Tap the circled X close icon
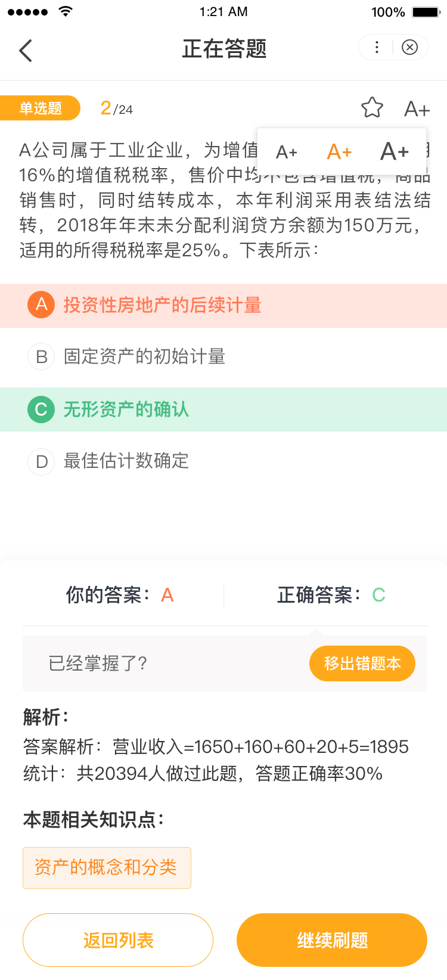 click(x=410, y=48)
